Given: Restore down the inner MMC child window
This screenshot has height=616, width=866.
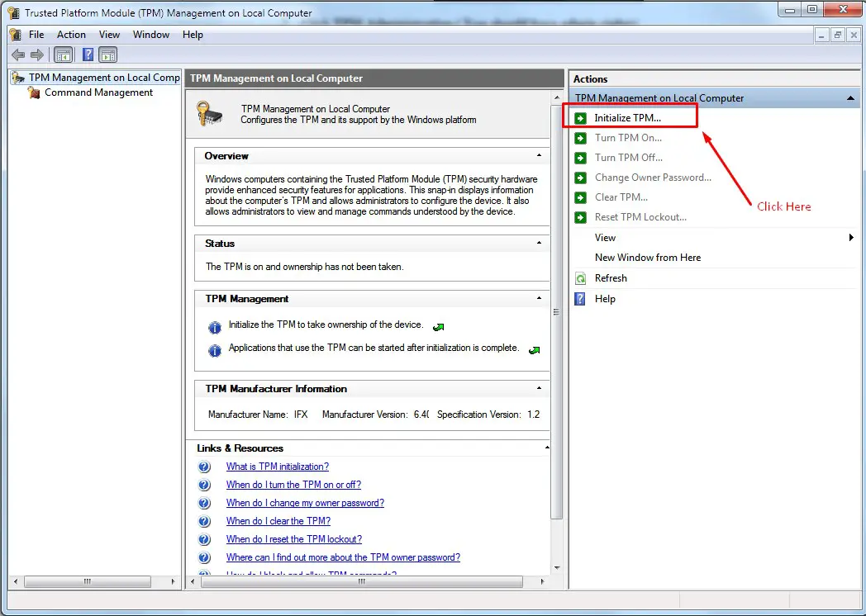Looking at the screenshot, I should tap(838, 35).
